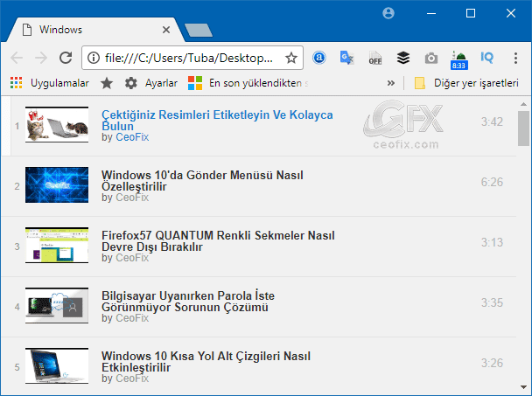Open Uygulamalar apps grid icon

pos(16,83)
